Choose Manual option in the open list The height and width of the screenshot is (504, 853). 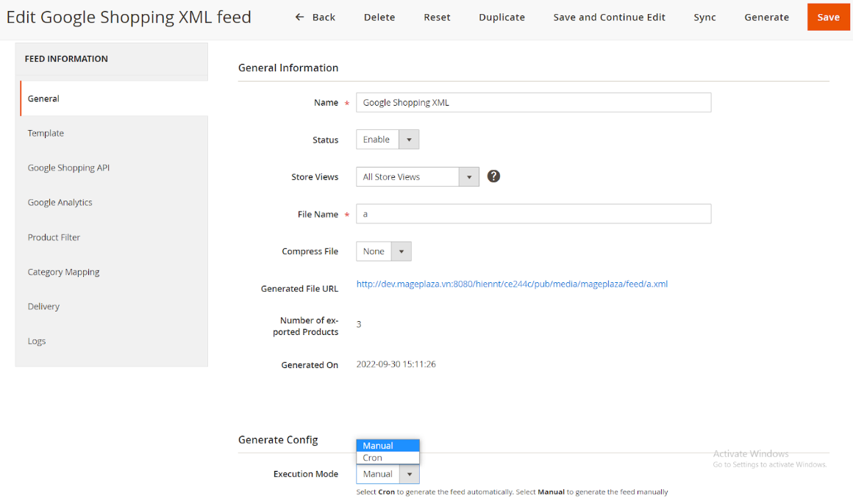[378, 445]
